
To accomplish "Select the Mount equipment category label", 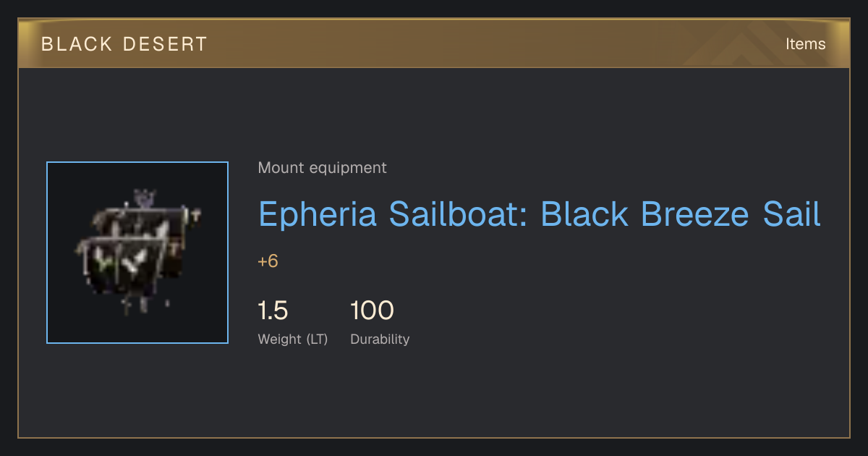I will (322, 168).
